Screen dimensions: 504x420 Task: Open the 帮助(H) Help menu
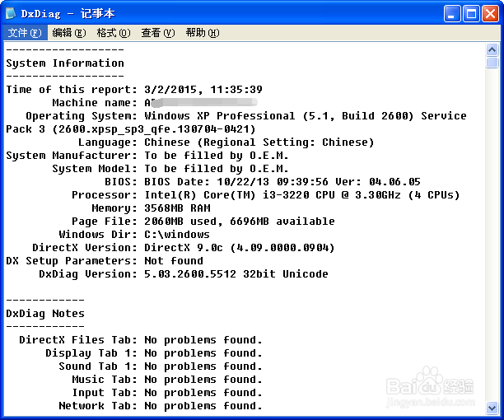203,33
